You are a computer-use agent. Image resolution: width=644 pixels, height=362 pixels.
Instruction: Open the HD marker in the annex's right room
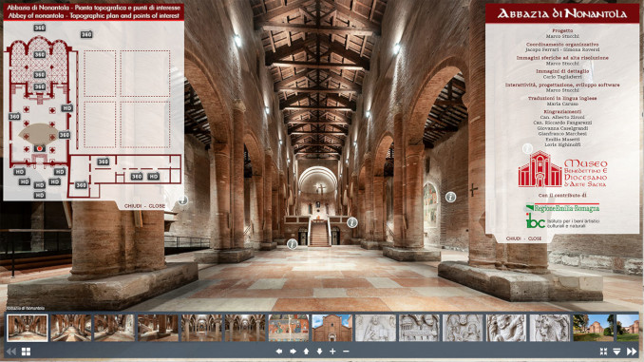(154, 177)
